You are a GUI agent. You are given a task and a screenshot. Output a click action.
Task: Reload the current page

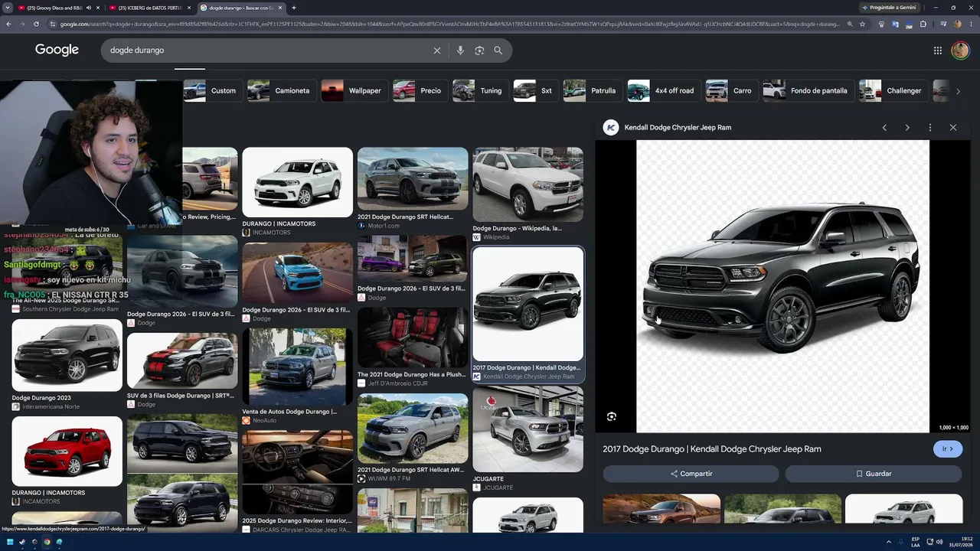pyautogui.click(x=35, y=24)
